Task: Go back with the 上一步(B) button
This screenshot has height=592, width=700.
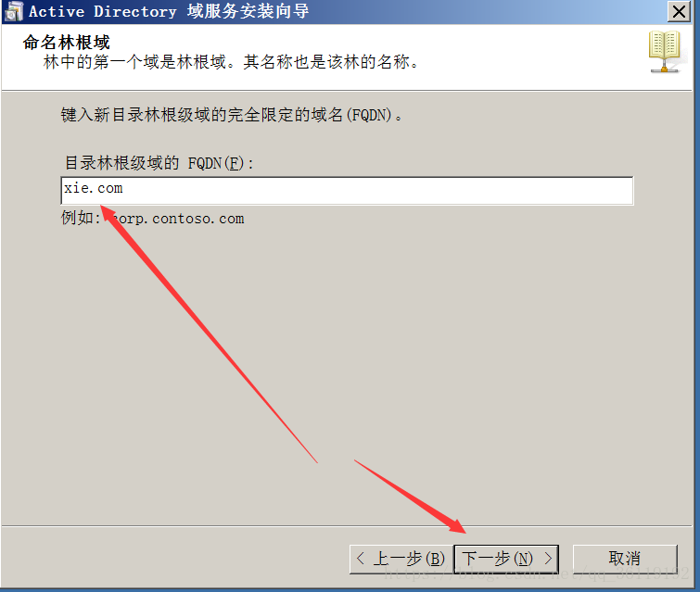Action: point(401,559)
